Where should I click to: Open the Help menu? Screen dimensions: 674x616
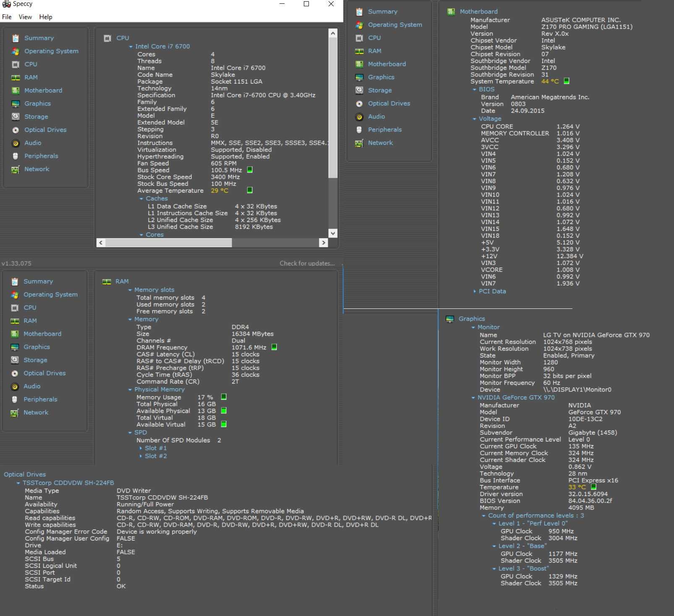[x=46, y=17]
